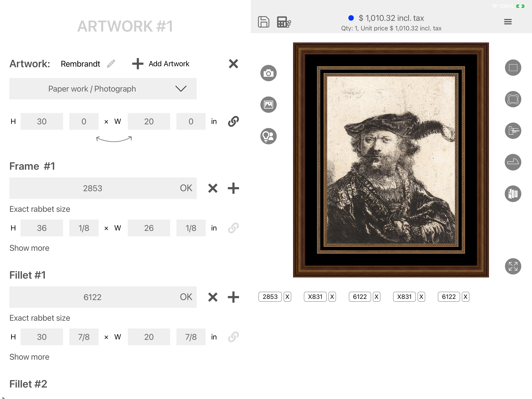Click the Add Artwork label
This screenshot has height=399, width=532.
(169, 64)
